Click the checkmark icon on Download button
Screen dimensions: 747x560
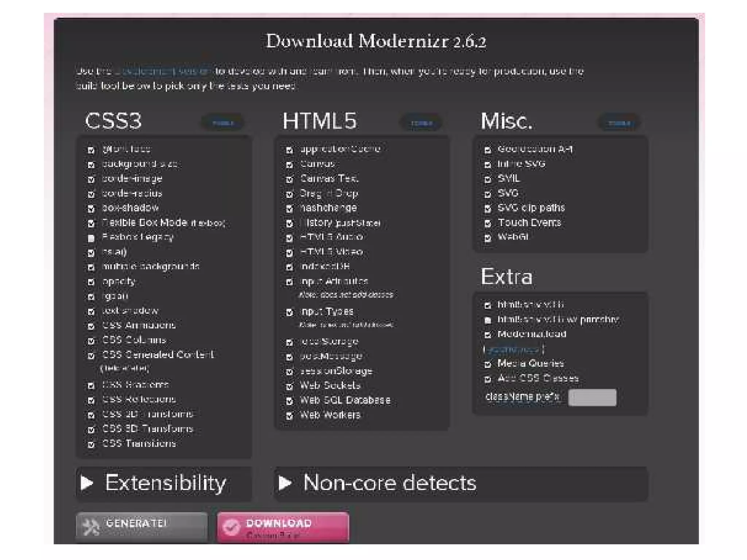pyautogui.click(x=231, y=526)
